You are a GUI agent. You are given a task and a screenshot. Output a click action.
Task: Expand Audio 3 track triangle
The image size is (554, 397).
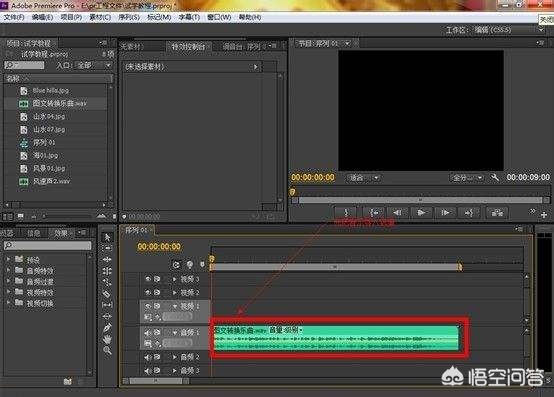(175, 371)
